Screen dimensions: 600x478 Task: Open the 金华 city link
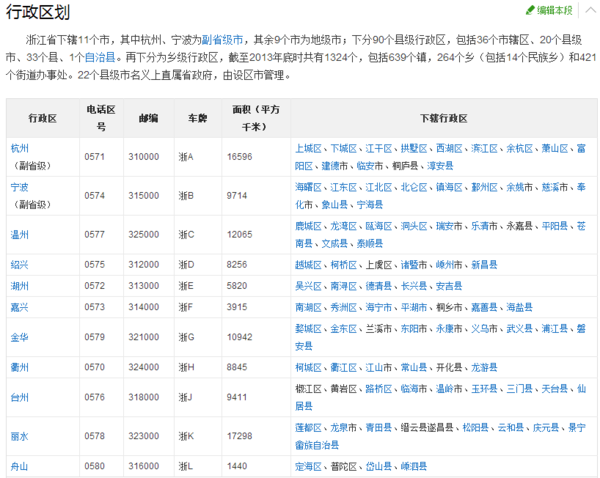click(20, 338)
